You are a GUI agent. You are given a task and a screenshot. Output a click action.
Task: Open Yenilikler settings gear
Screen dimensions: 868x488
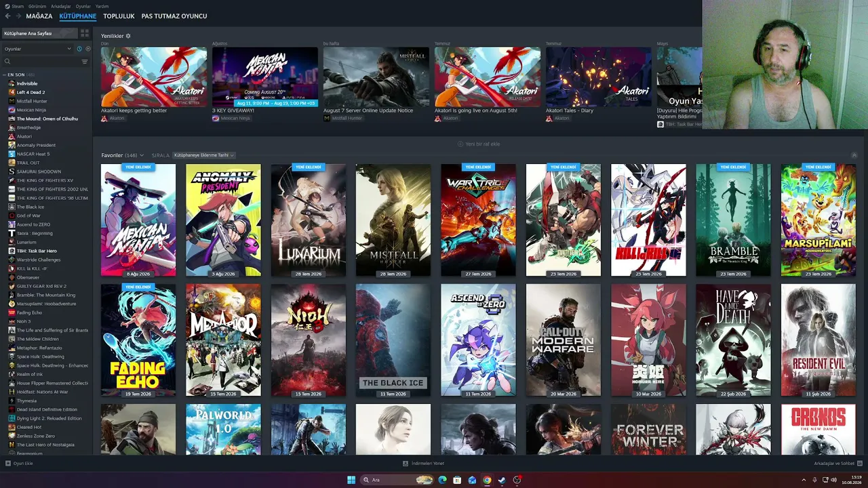click(128, 36)
